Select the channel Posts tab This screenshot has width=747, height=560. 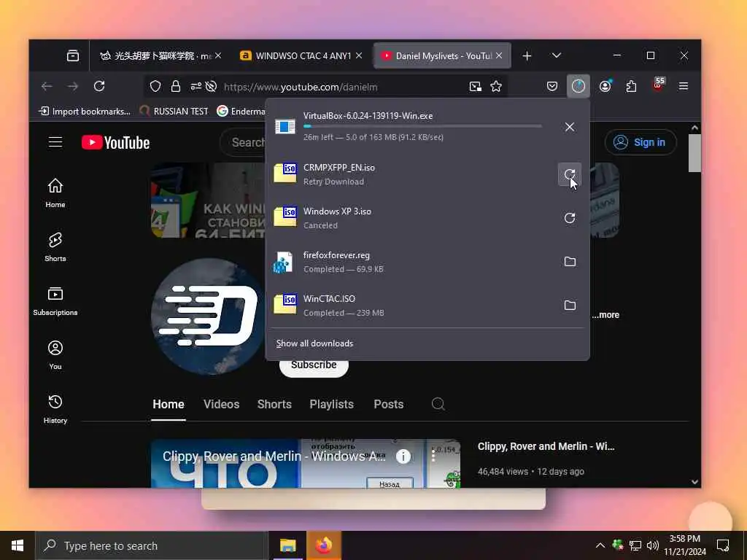[389, 404]
